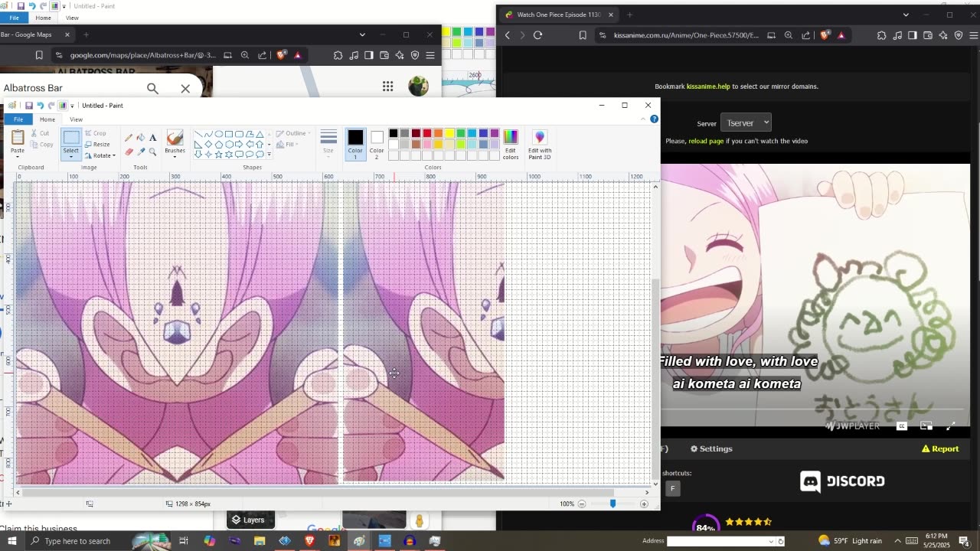Open Paint Help with the blue question mark
Screen dimensions: 980x551
pyautogui.click(x=654, y=119)
